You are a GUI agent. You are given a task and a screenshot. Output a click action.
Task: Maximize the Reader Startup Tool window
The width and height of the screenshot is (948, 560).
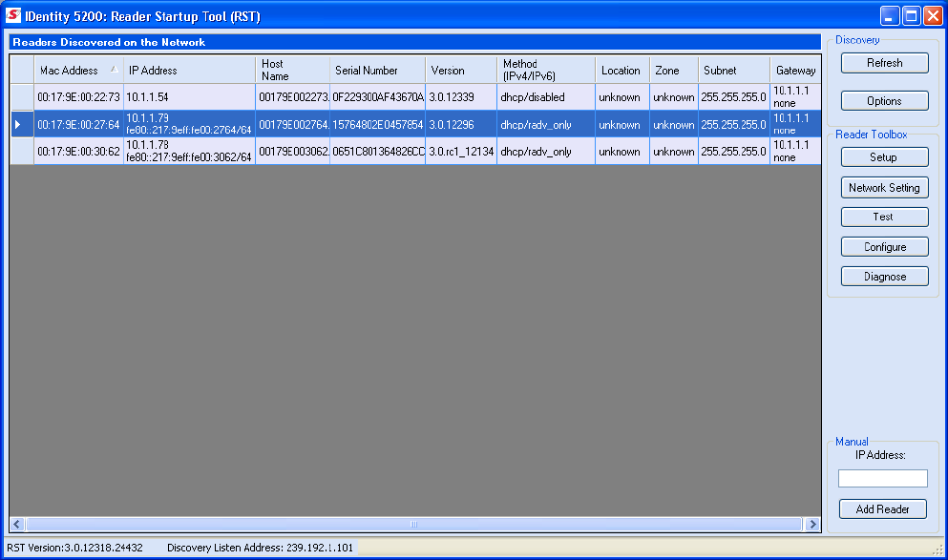point(912,15)
